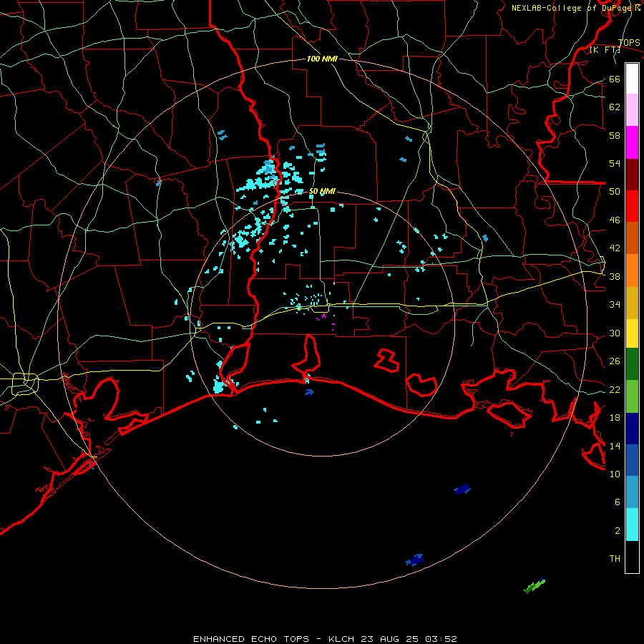Click the "6" legend value
The image size is (644, 644).
pos(617,502)
